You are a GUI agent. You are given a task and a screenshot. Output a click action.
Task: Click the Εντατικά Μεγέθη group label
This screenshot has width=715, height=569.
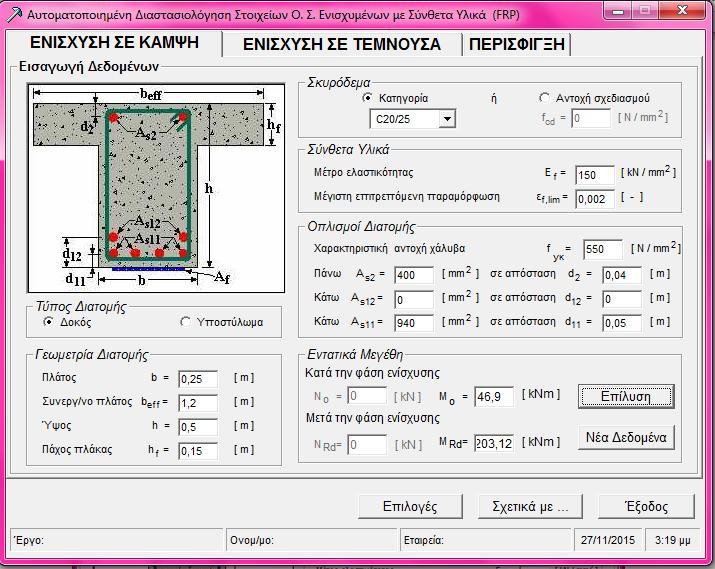click(x=355, y=354)
